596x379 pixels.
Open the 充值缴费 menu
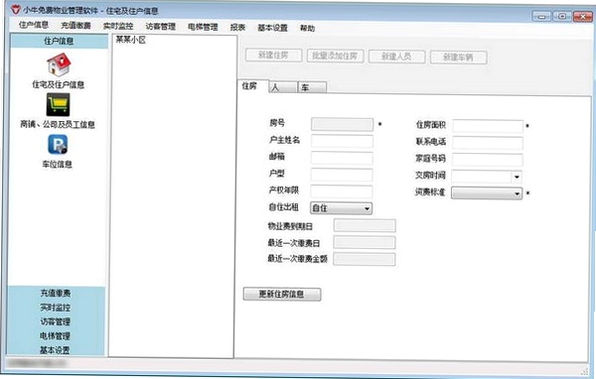[76, 25]
